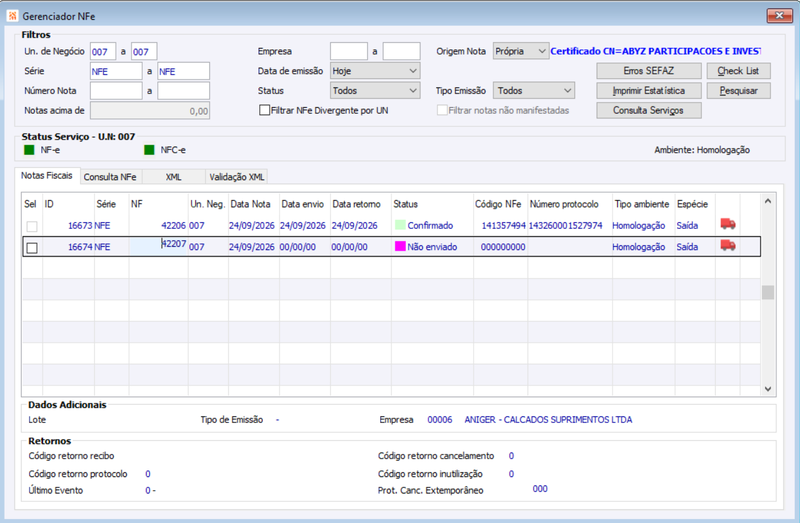Screen dimensions: 800x523
Task: Click the magenta Não enviado status swatch
Action: point(400,246)
